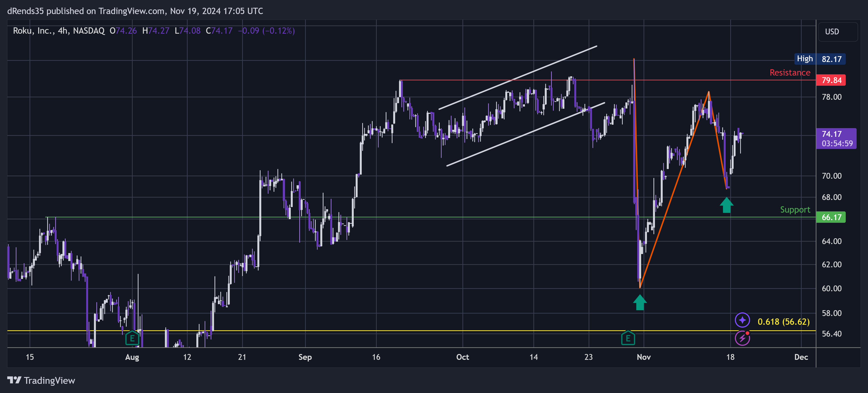Click the 68.00 price axis value
This screenshot has width=868, height=393.
(832, 197)
